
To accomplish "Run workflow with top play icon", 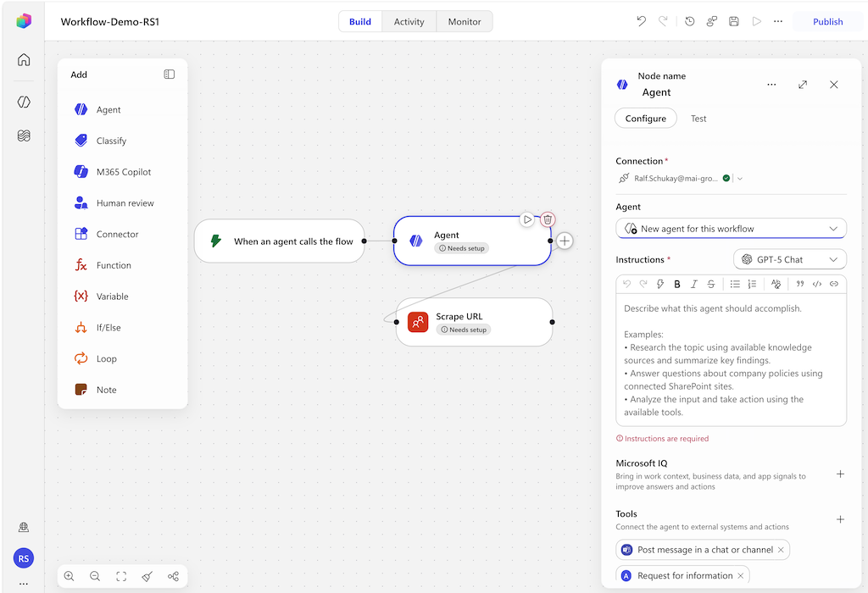I will [756, 21].
